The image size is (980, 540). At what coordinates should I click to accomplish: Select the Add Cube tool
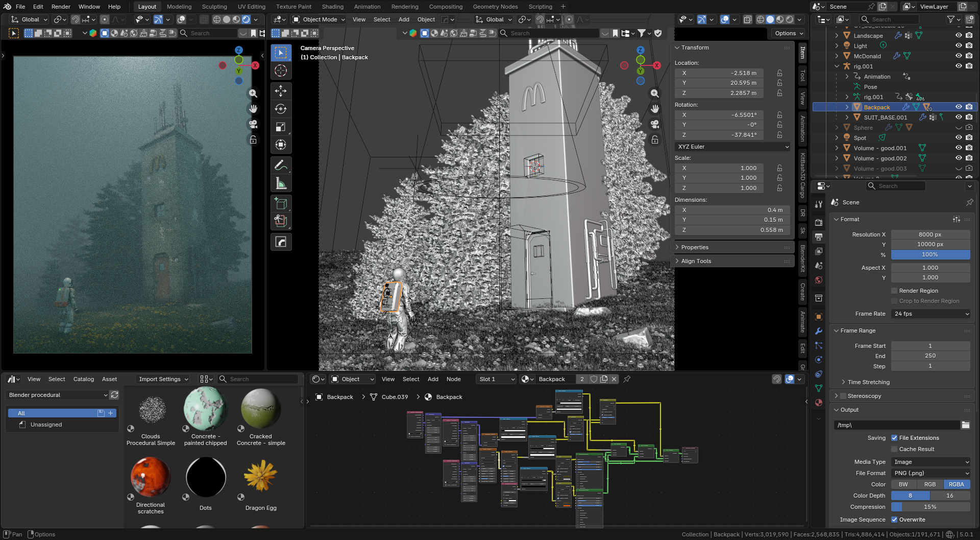tap(280, 204)
